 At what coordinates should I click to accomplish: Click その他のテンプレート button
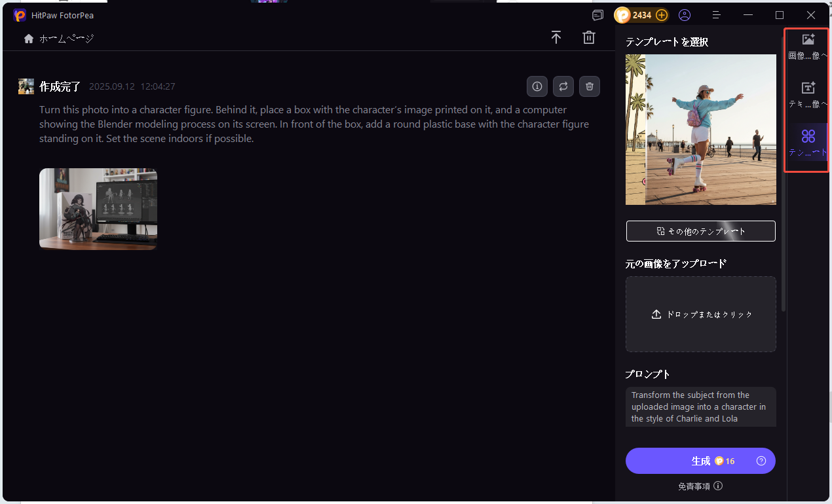click(x=701, y=231)
